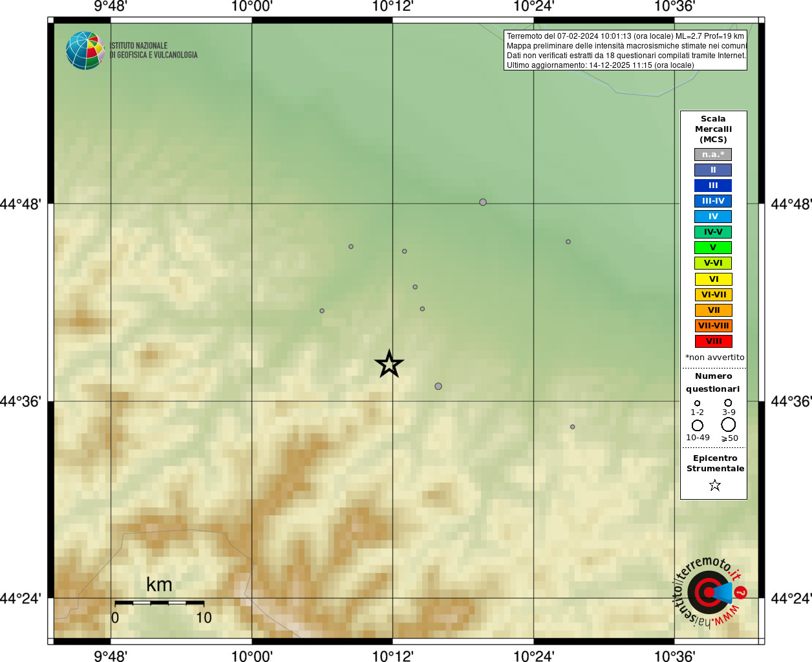812x662 pixels.
Task: Click the left axis label 44°36'
Action: pos(21,401)
